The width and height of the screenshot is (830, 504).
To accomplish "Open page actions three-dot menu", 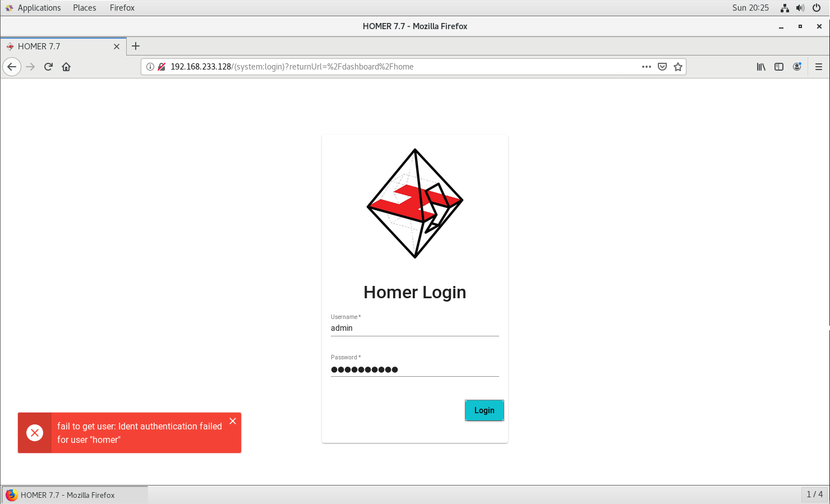I will tap(647, 67).
